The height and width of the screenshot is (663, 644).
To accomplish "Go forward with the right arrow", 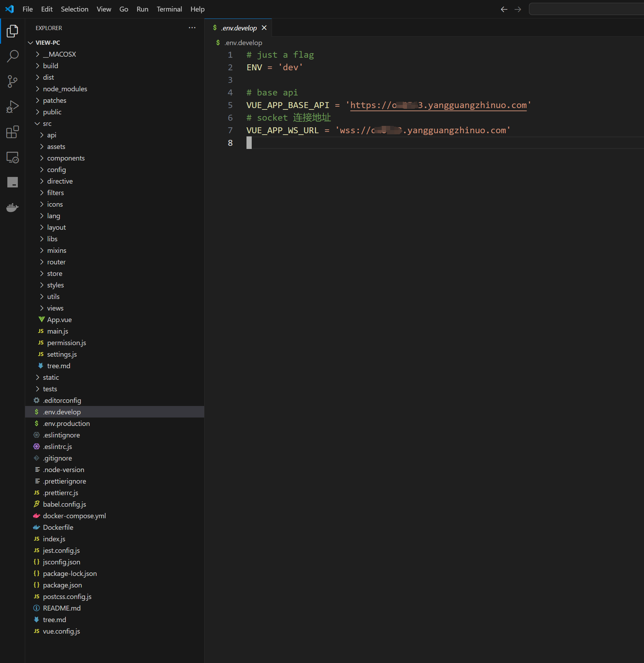I will tap(518, 9).
